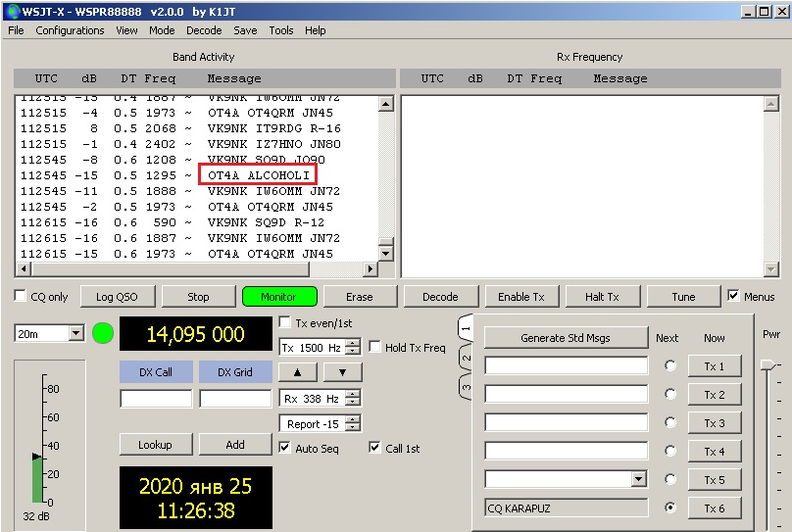
Task: Switch to message tab 1
Action: coord(465,328)
